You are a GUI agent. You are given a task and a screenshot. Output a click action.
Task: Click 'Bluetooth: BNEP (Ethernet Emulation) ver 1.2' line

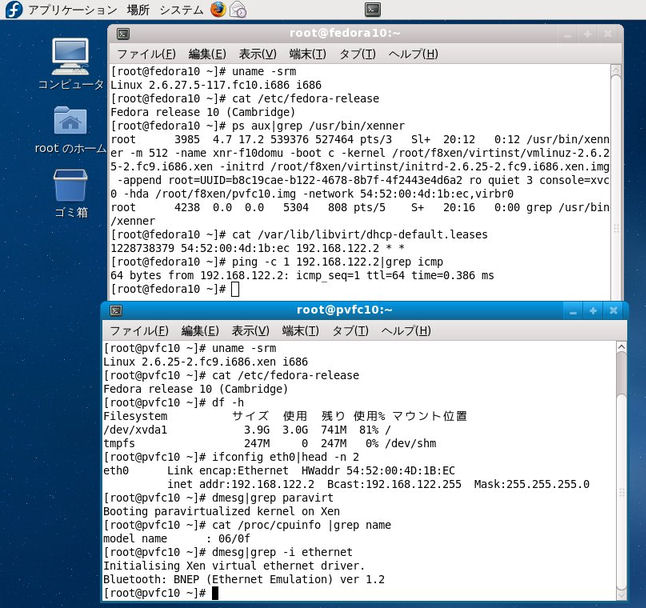point(244,579)
